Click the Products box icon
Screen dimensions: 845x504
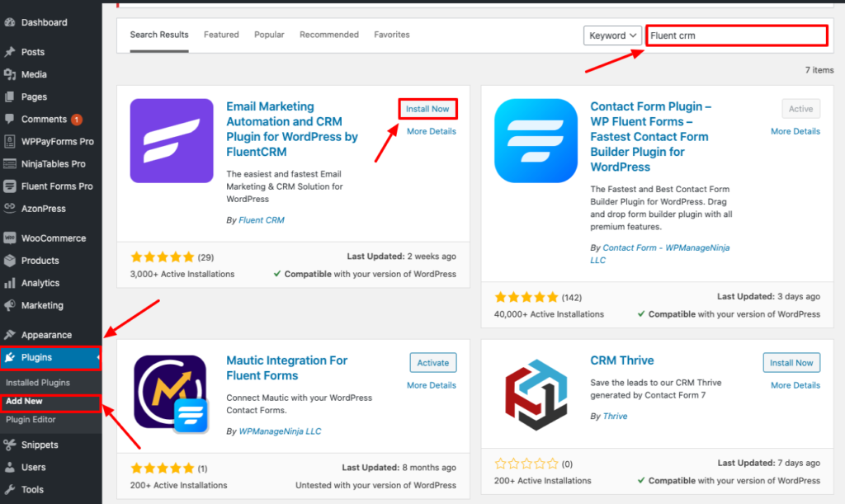10,261
